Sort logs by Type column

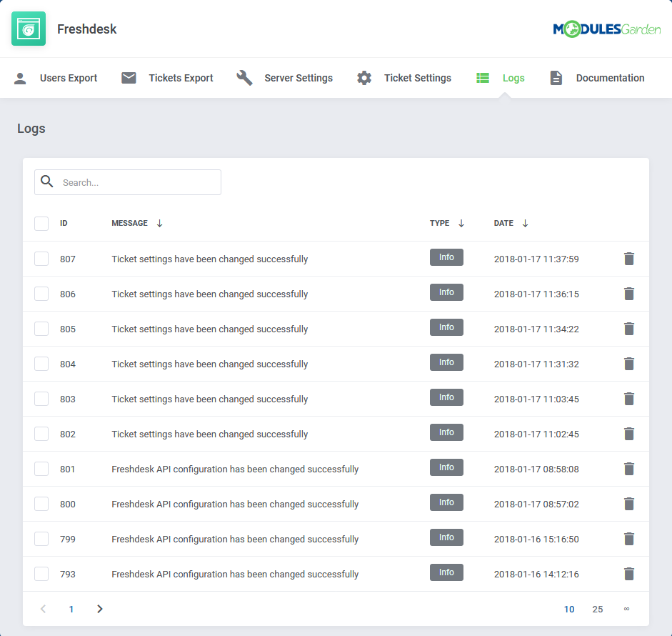[x=447, y=224]
